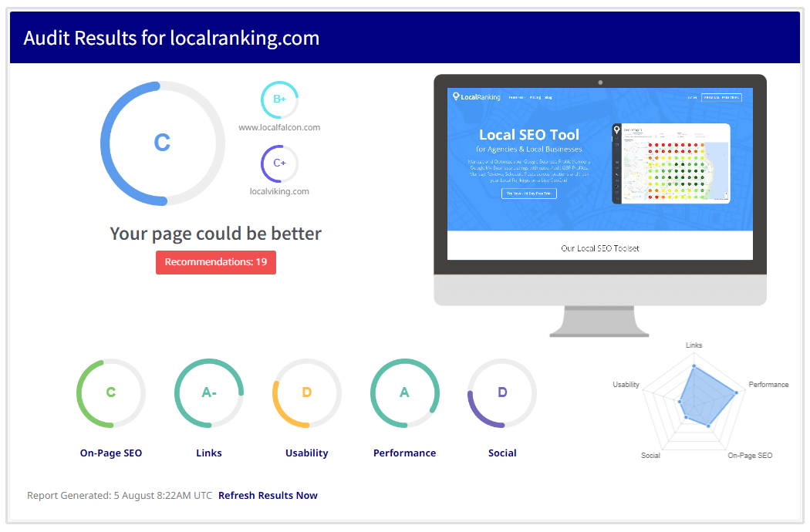Image resolution: width=810 pixels, height=532 pixels.
Task: Click the Performance A grade circle
Action: pyautogui.click(x=404, y=392)
